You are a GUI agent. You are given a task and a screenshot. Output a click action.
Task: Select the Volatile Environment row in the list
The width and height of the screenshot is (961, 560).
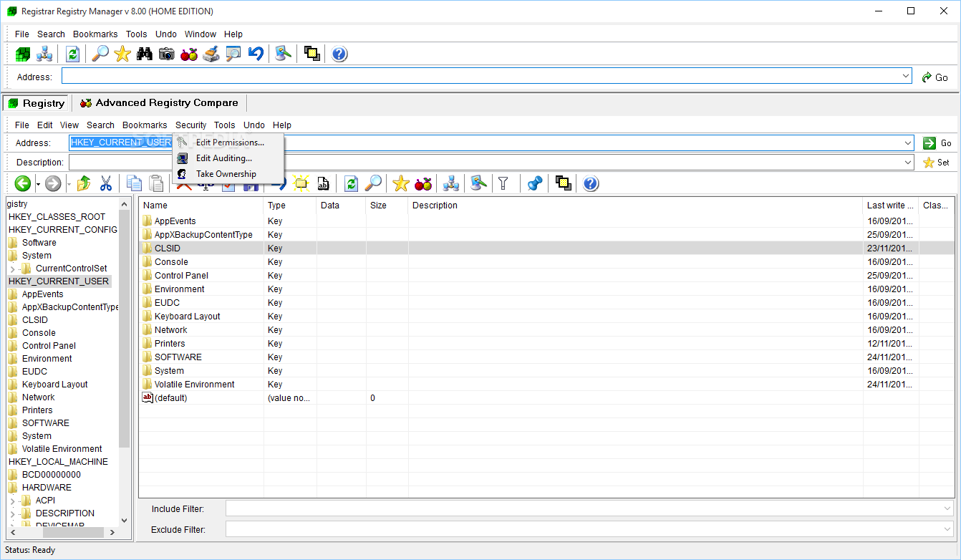(x=546, y=385)
